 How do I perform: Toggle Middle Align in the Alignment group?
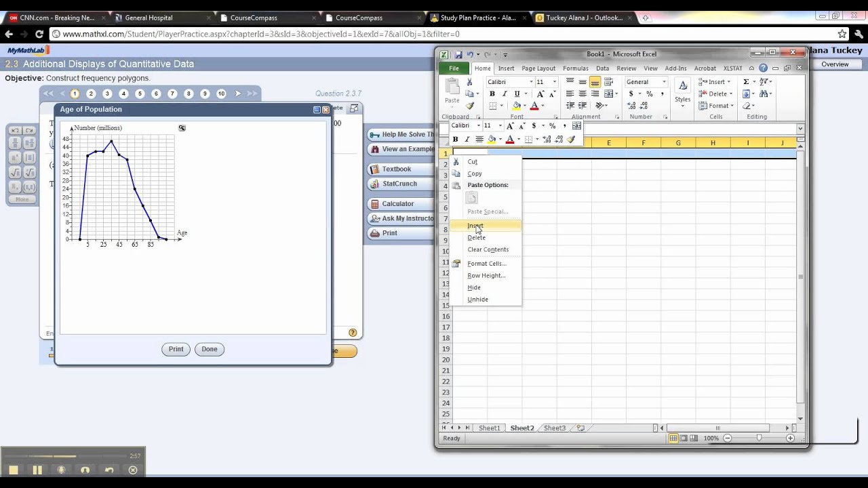pos(583,82)
